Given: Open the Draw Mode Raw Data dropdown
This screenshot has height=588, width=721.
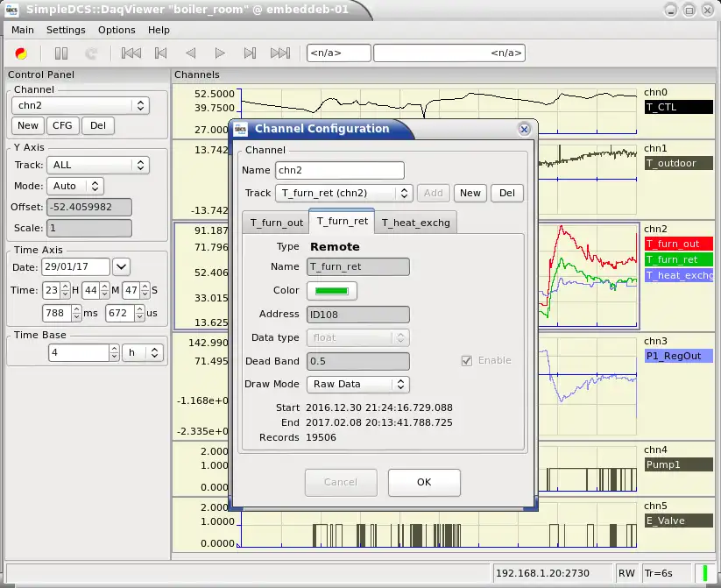Looking at the screenshot, I should coord(357,384).
